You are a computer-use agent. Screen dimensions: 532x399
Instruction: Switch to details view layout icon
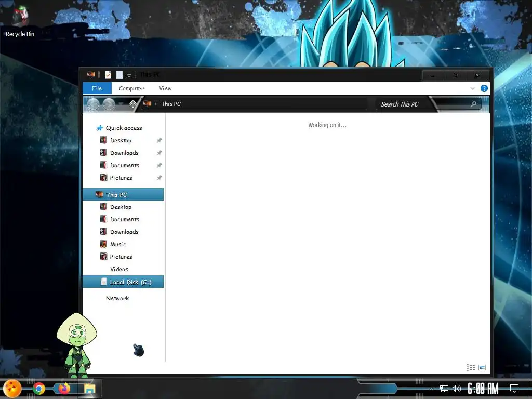point(471,367)
